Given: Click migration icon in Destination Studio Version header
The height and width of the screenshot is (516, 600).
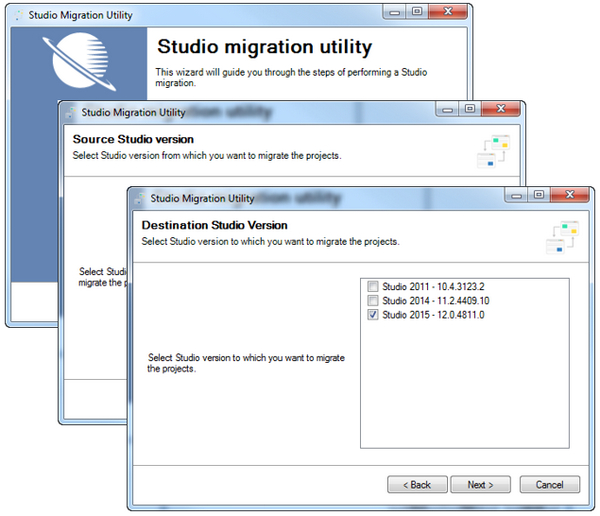Looking at the screenshot, I should point(562,236).
